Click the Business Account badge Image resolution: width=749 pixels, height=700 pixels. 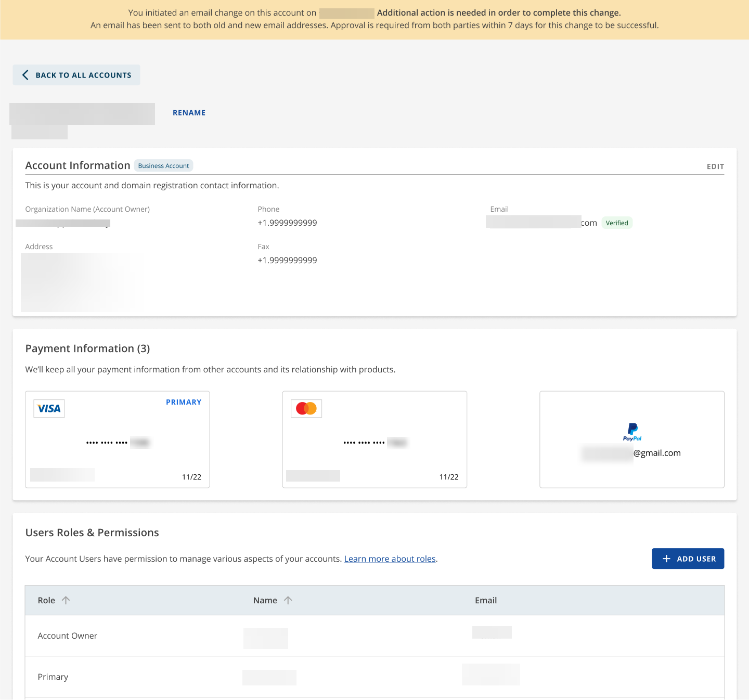pos(163,166)
